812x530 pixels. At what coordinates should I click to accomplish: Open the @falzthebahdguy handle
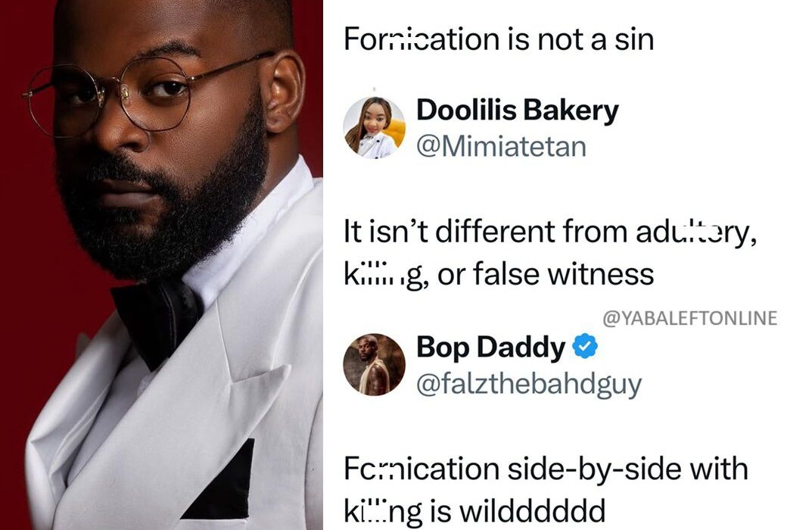tap(529, 385)
